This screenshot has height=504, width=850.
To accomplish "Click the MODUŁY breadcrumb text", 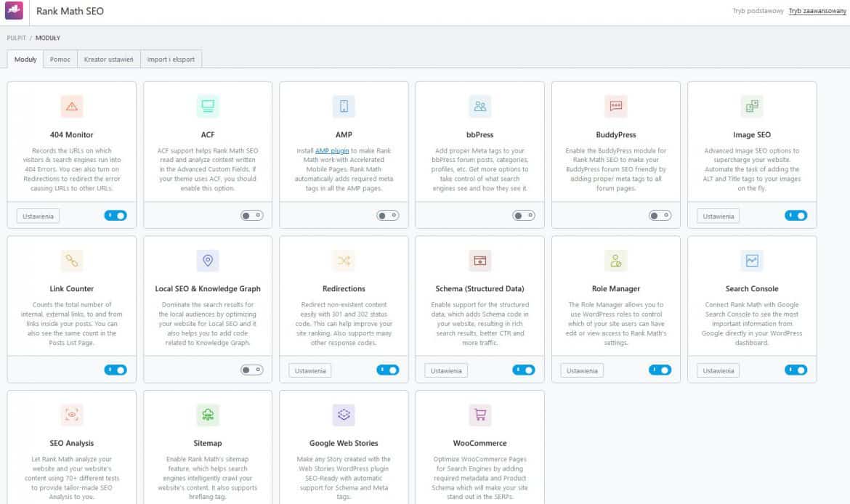I will 48,38.
